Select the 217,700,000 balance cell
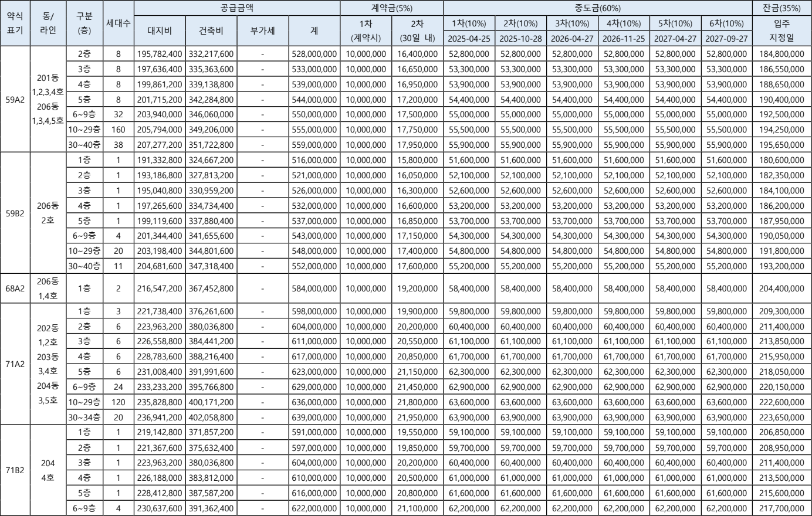 click(x=781, y=507)
